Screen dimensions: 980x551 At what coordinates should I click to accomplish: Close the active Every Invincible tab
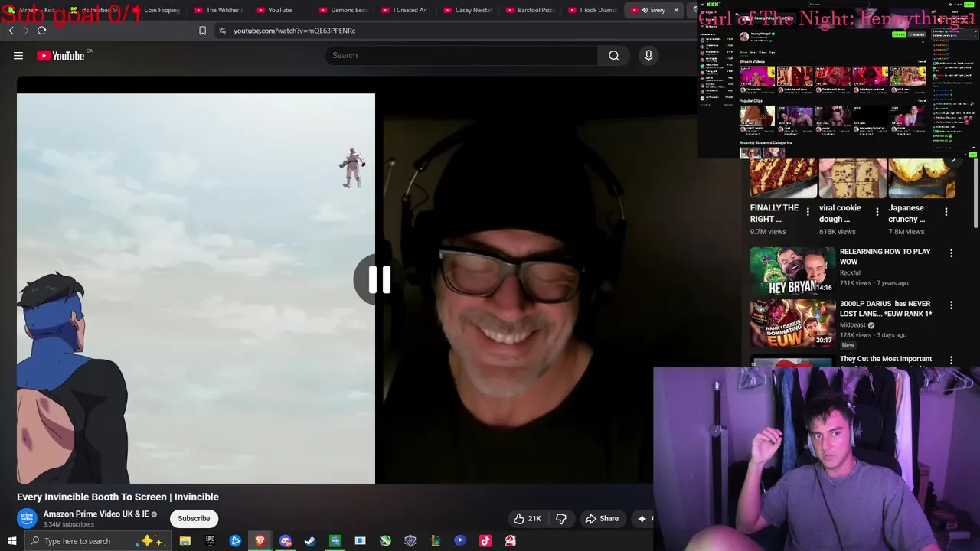pyautogui.click(x=676, y=10)
